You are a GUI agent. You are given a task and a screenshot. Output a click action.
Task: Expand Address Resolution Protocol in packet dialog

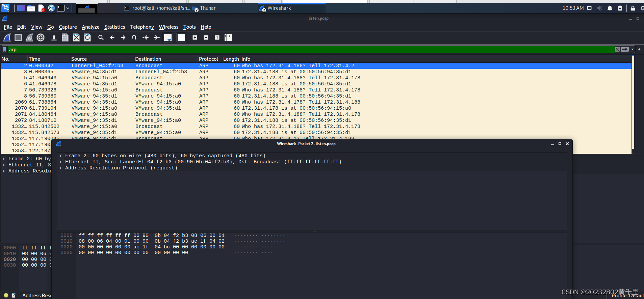tap(61, 168)
